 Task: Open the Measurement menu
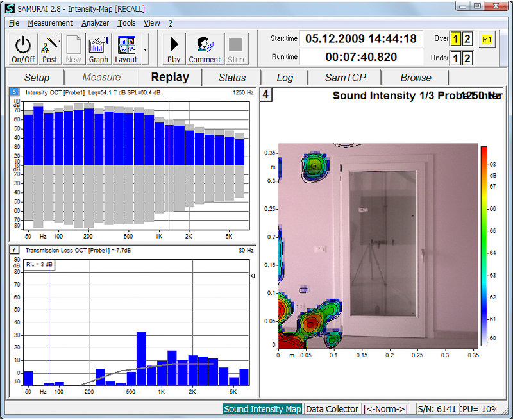[x=50, y=23]
